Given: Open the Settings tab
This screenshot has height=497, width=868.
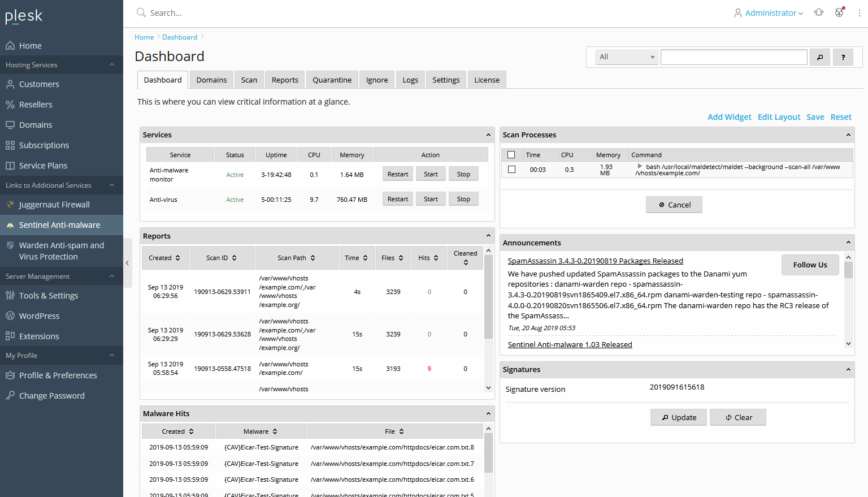Looking at the screenshot, I should pos(446,80).
